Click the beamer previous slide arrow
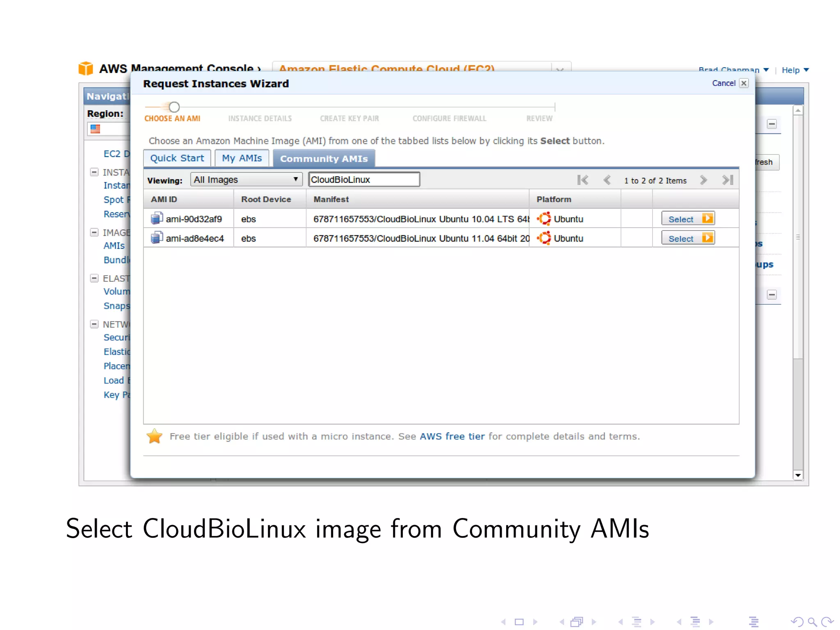Viewport: 840px width, 630px height. tap(503, 622)
